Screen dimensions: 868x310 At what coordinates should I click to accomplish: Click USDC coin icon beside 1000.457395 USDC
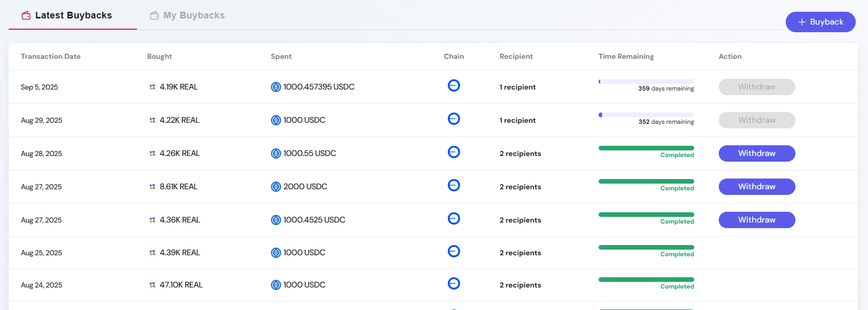point(276,87)
